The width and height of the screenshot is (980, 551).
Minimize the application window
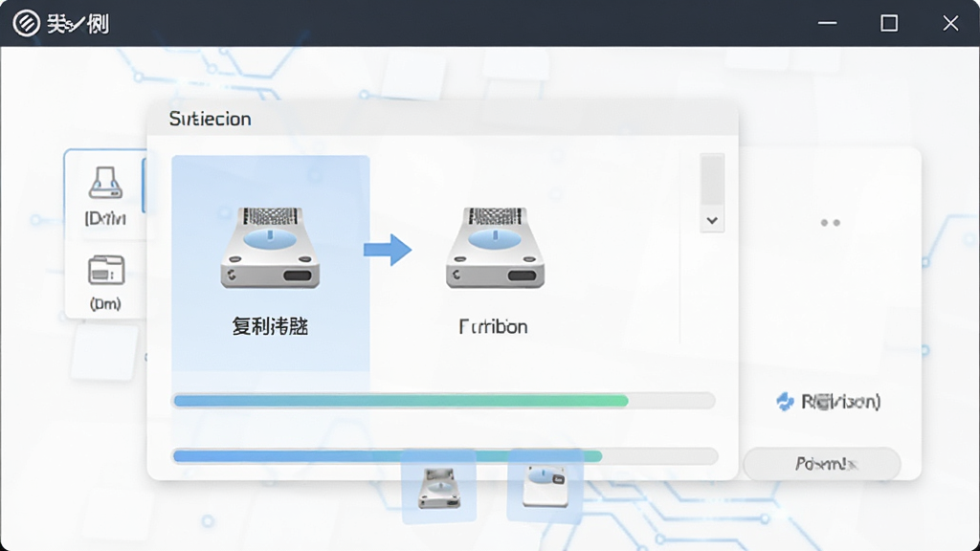tap(828, 24)
